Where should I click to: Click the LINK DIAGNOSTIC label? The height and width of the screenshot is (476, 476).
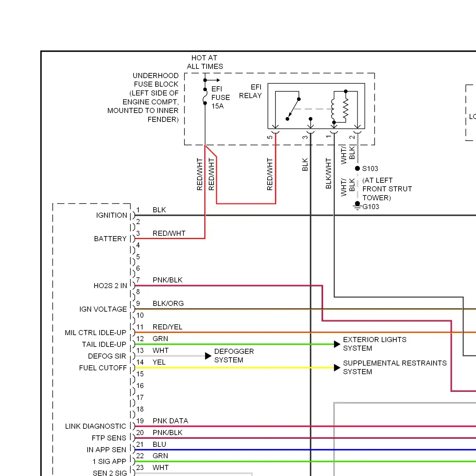[96, 426]
